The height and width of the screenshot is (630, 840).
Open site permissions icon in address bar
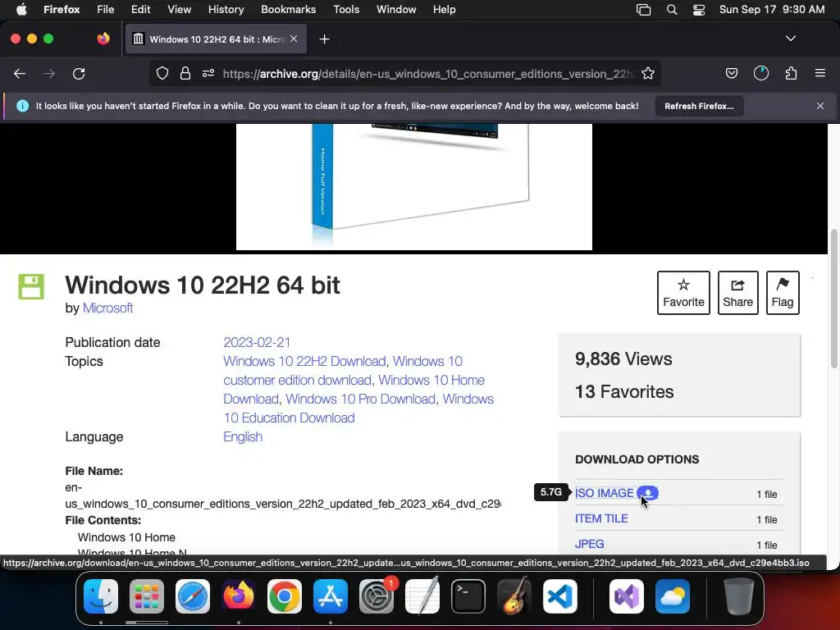click(x=208, y=73)
